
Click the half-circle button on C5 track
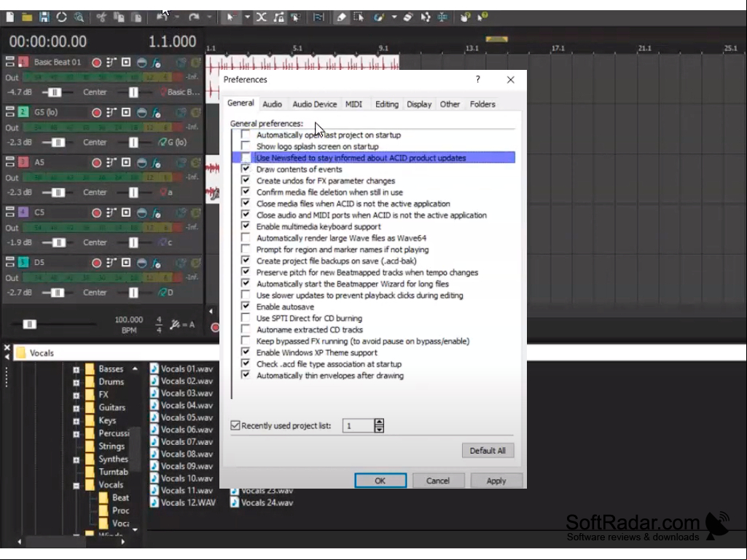[x=142, y=213]
